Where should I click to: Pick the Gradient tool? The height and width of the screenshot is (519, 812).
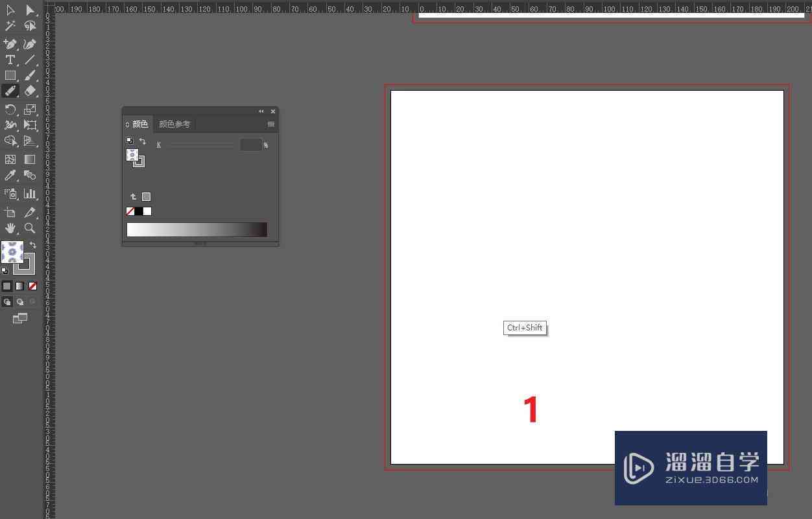(x=30, y=159)
